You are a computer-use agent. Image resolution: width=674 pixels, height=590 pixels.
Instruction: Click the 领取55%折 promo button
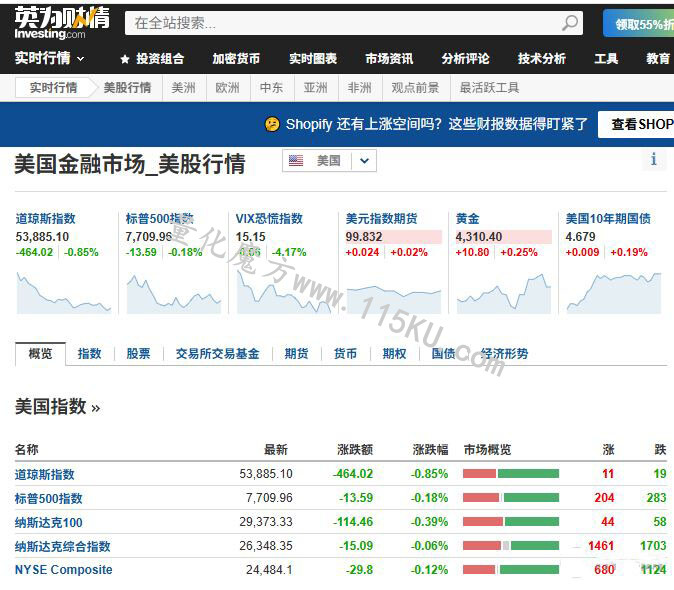[x=638, y=24]
